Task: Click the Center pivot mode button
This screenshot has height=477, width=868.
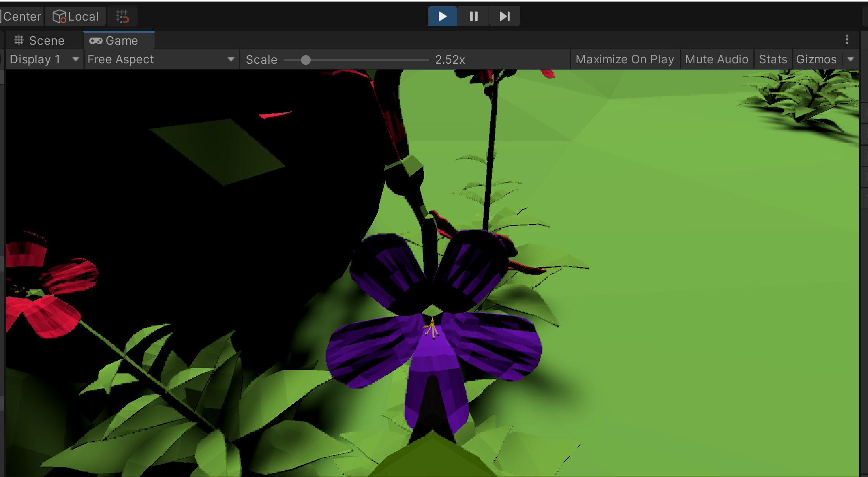Action: (21, 16)
